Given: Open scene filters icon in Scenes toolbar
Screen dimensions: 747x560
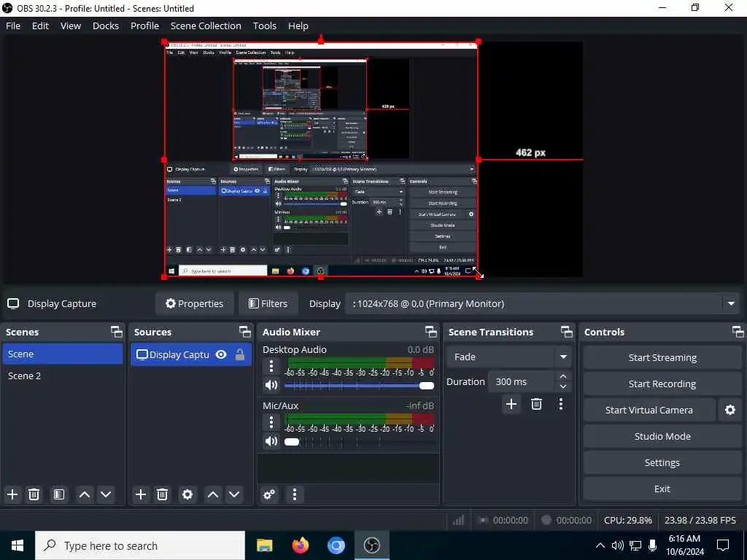Looking at the screenshot, I should pos(59,494).
